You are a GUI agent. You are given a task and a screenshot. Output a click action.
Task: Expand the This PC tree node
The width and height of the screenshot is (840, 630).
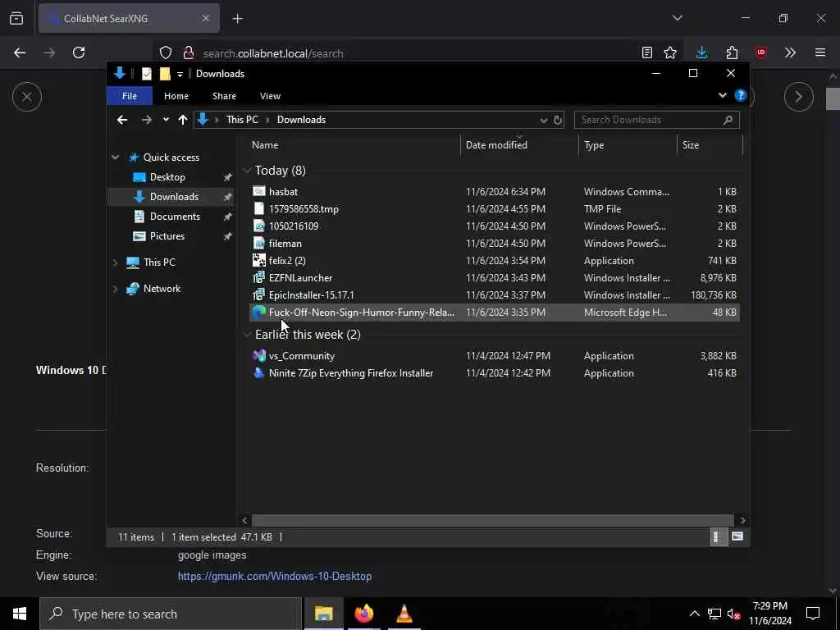(115, 262)
